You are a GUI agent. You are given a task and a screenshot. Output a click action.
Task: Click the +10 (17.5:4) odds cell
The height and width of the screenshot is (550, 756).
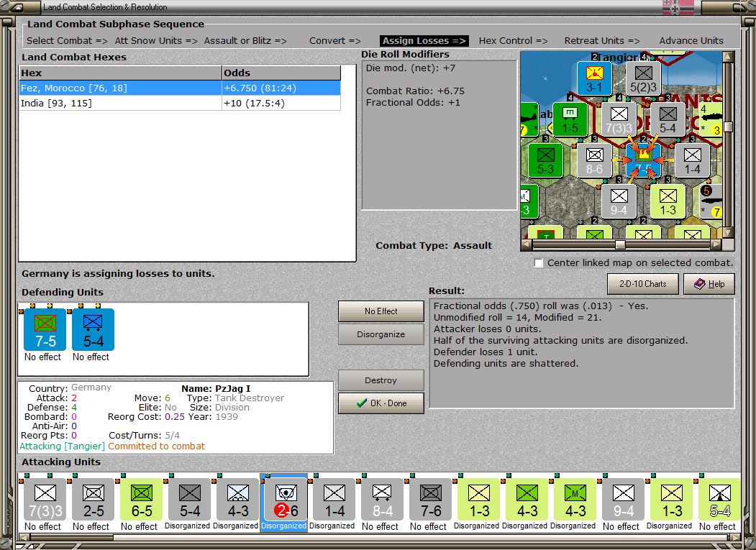click(281, 103)
